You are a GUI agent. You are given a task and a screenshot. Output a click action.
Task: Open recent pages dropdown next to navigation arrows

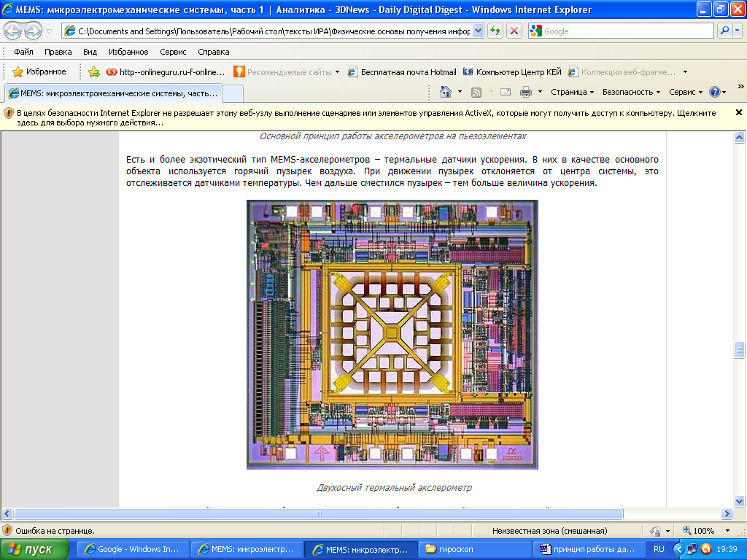coord(49,31)
